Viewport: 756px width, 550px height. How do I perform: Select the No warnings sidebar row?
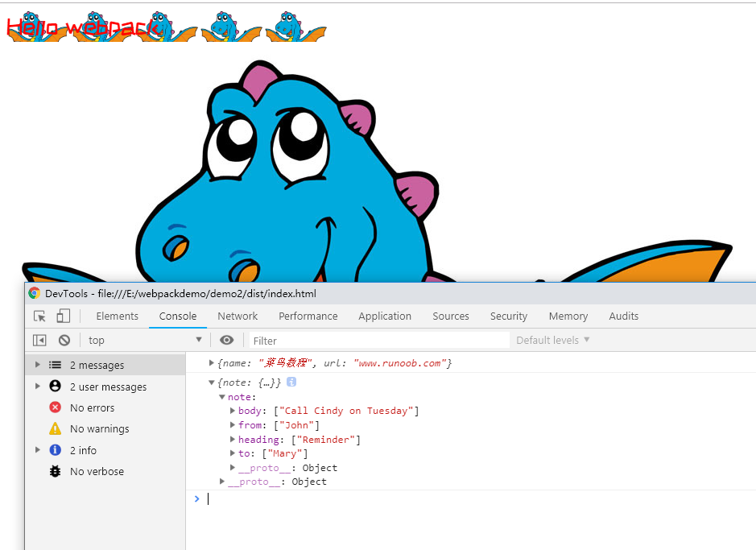click(105, 428)
